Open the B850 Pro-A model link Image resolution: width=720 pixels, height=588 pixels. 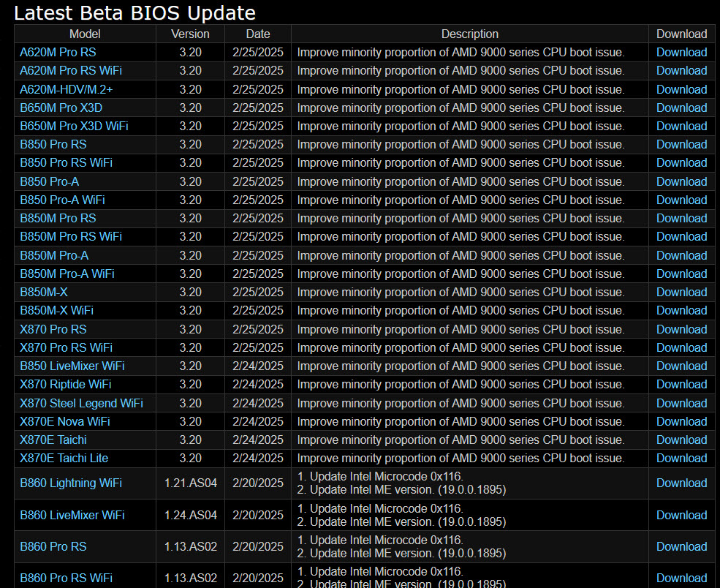[50, 182]
